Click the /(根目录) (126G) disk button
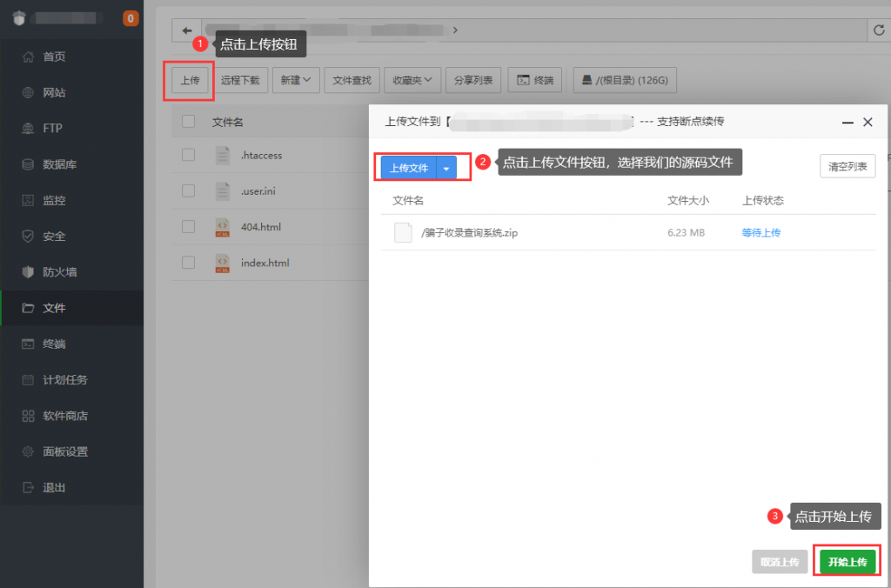The image size is (891, 588). click(x=625, y=80)
